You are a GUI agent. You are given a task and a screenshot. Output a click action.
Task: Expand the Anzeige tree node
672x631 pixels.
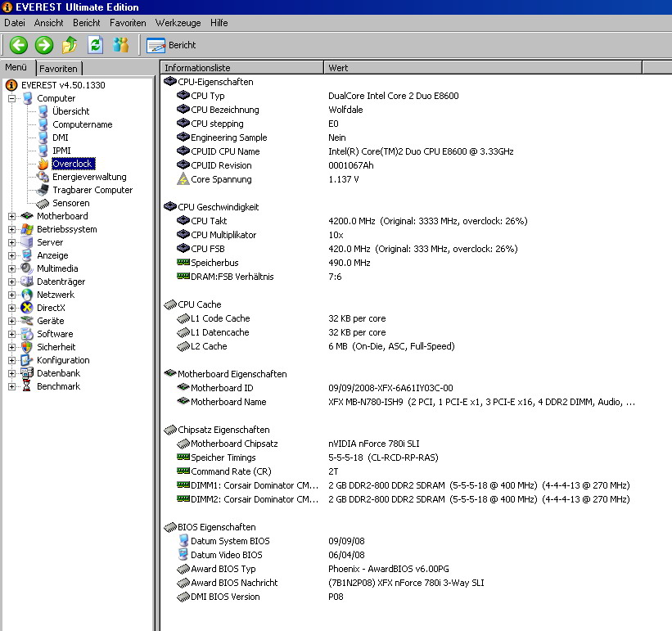[x=11, y=255]
